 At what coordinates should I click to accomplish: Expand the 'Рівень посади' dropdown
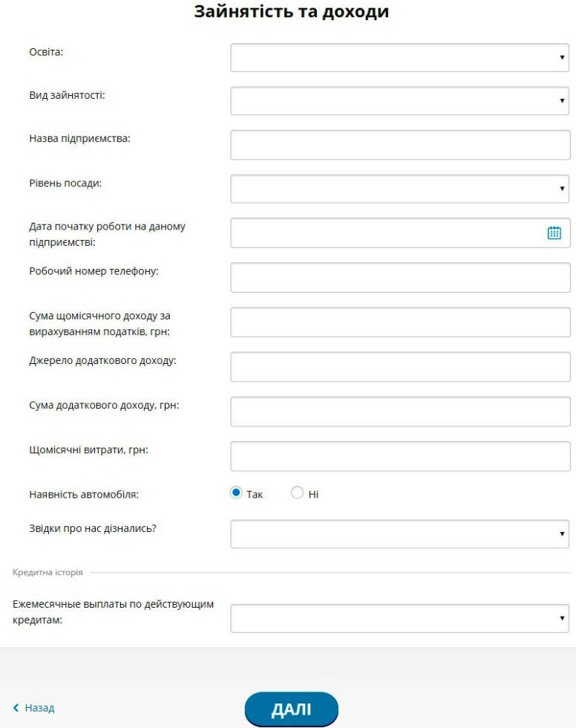(x=399, y=189)
